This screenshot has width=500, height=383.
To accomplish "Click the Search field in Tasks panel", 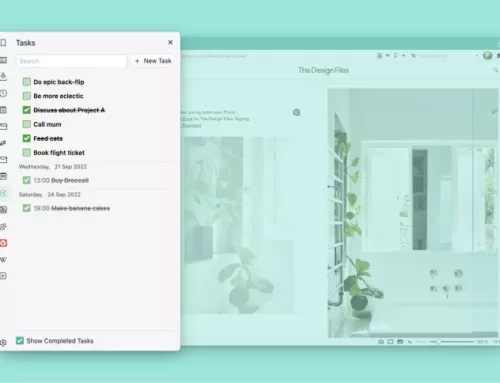I will tap(71, 61).
